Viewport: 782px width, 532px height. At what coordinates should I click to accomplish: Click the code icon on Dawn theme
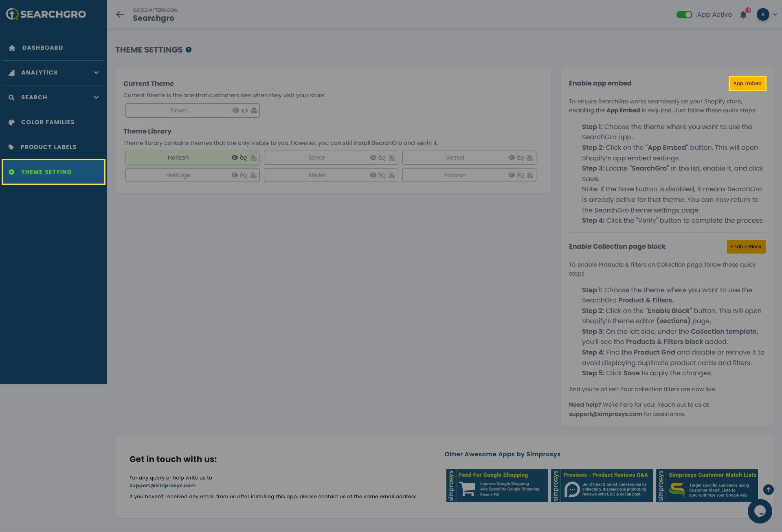pos(245,111)
